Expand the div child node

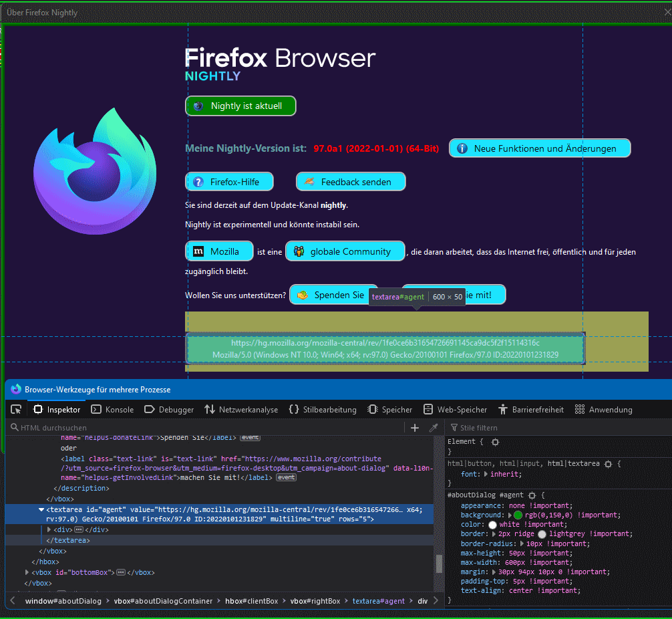tap(49, 529)
